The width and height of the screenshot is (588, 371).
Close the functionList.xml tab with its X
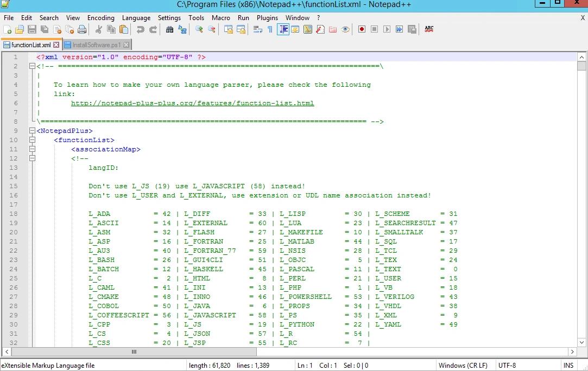click(56, 44)
